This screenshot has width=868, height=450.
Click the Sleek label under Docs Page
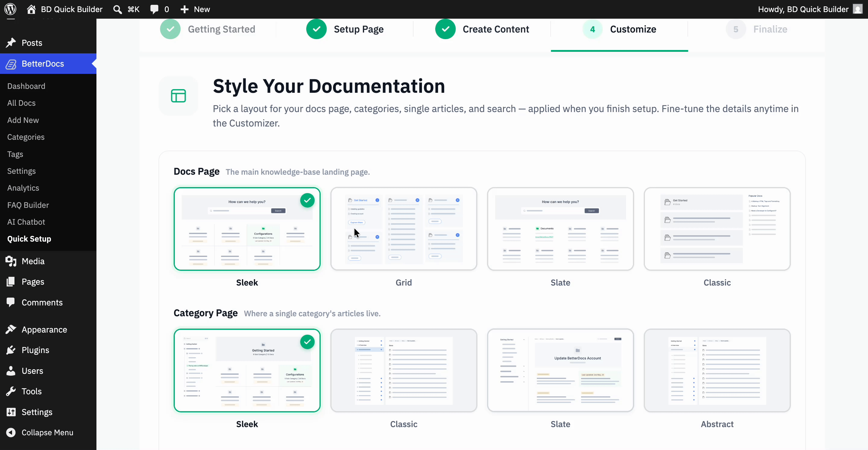(x=247, y=283)
